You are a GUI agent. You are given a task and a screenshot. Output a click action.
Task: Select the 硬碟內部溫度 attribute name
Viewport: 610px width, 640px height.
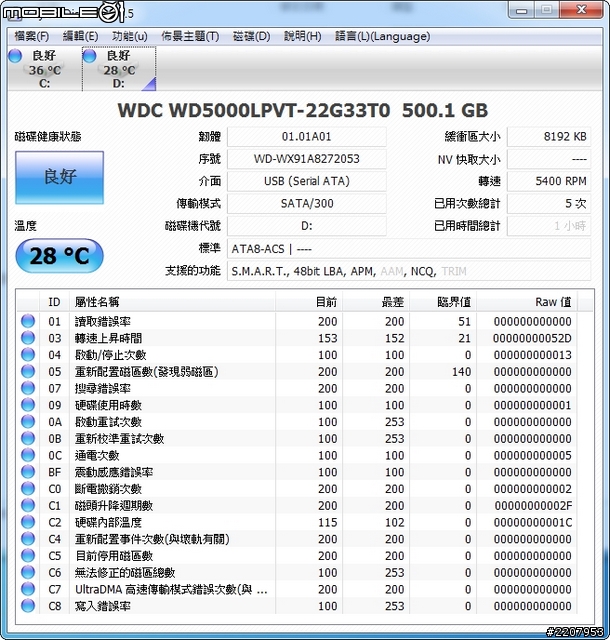[x=108, y=522]
